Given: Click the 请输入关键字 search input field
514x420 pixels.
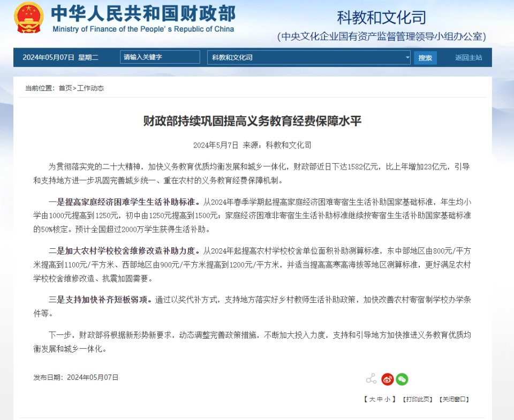Looking at the screenshot, I should pyautogui.click(x=159, y=57).
